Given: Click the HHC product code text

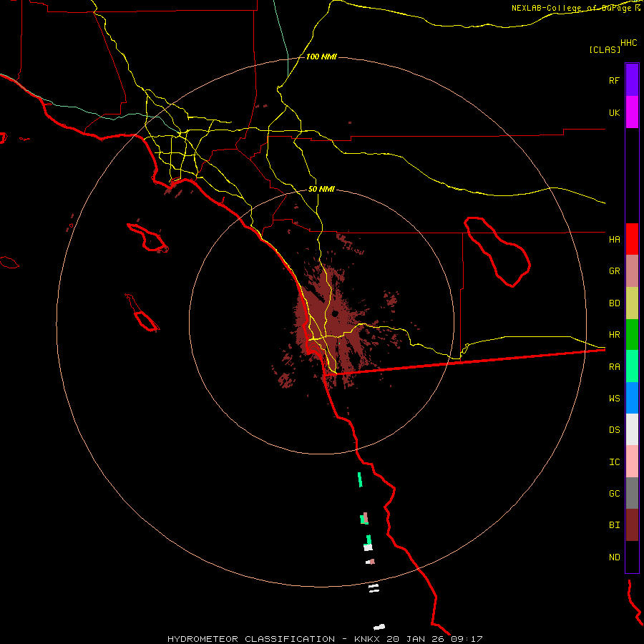Looking at the screenshot, I should pos(628,43).
